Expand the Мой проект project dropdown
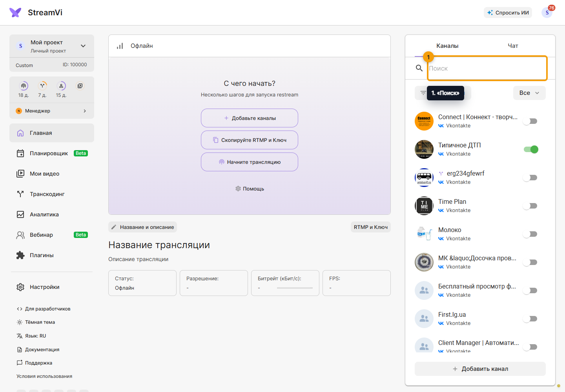Image resolution: width=565 pixels, height=392 pixels. 83,46
